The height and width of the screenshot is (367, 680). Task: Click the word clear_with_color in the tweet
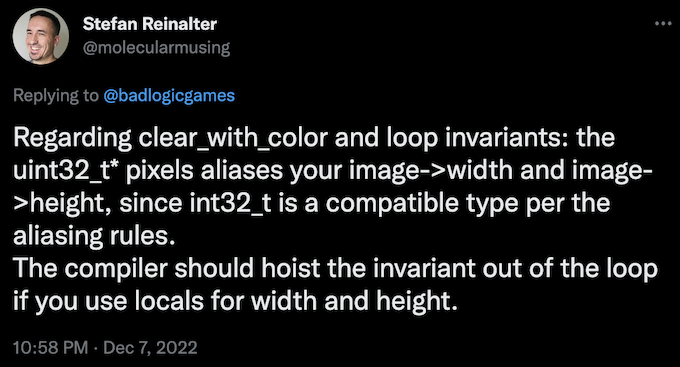tap(233, 138)
